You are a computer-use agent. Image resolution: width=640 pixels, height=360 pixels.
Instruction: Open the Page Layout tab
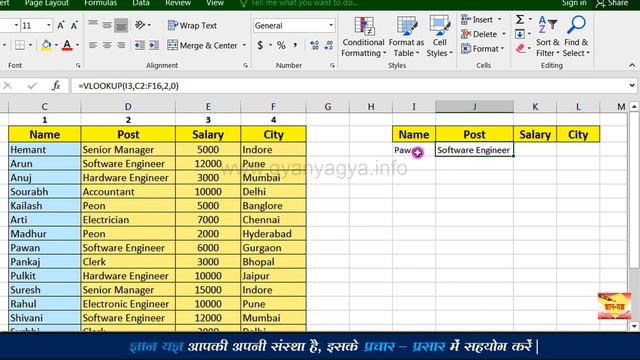(47, 3)
